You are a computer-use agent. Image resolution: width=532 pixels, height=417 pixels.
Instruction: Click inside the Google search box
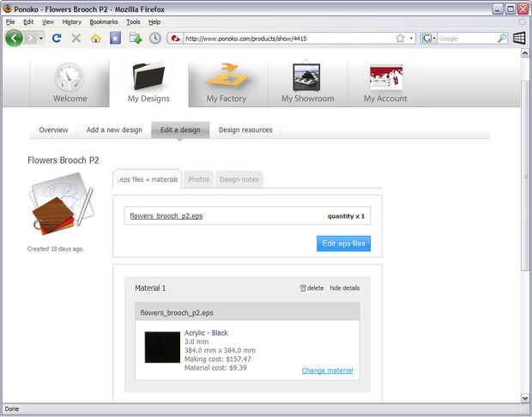click(x=467, y=39)
